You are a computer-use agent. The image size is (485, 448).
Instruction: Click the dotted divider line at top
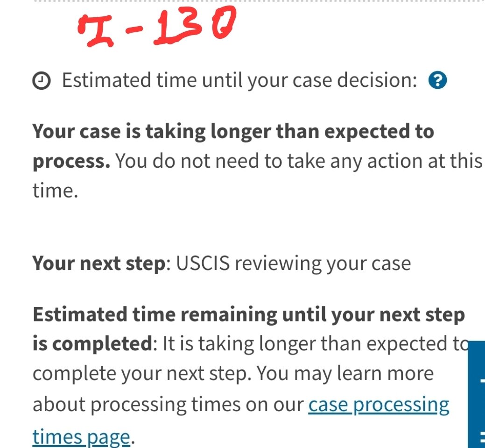click(259, 1)
